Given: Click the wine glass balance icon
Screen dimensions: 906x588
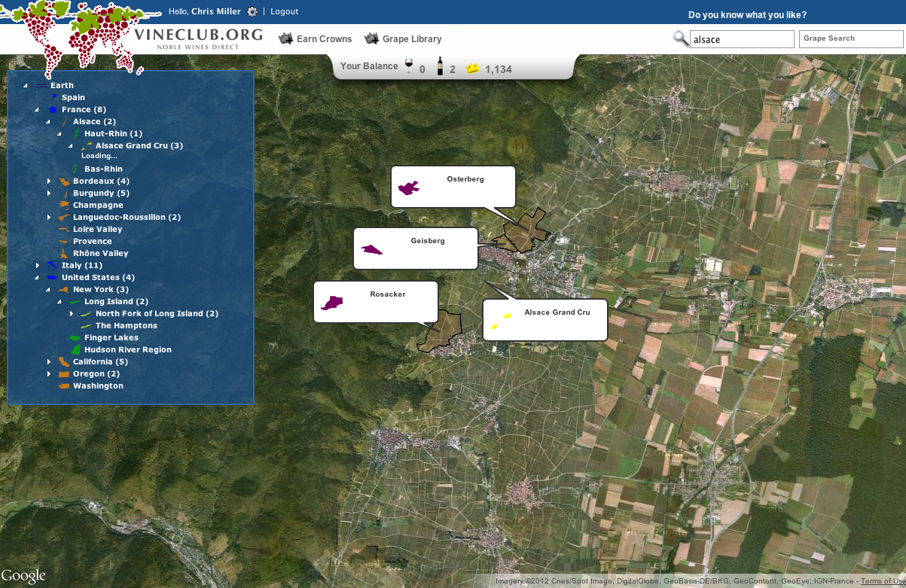Looking at the screenshot, I should 409,67.
